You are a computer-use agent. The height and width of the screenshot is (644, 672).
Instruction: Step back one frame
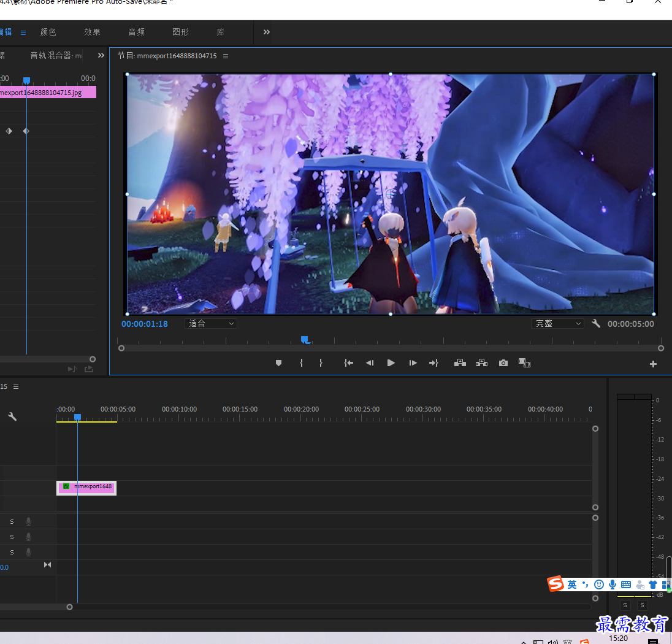click(370, 363)
